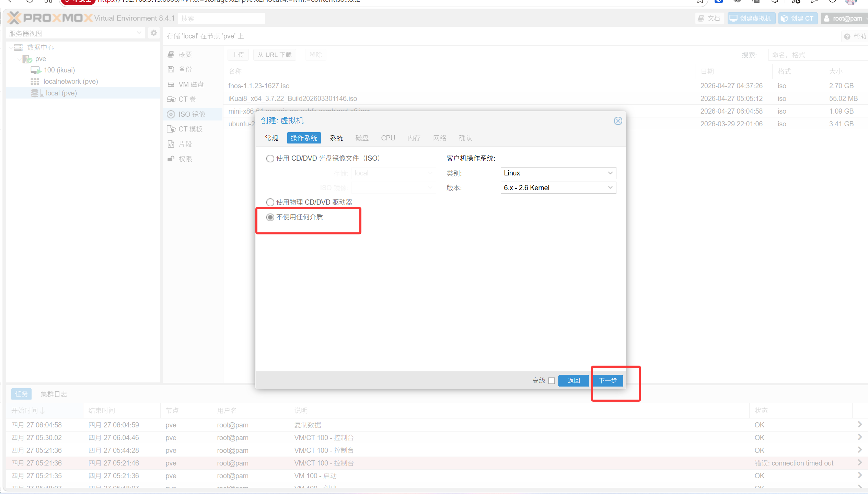This screenshot has width=868, height=494.
Task: Open the CT 模板 templates section
Action: coord(190,129)
